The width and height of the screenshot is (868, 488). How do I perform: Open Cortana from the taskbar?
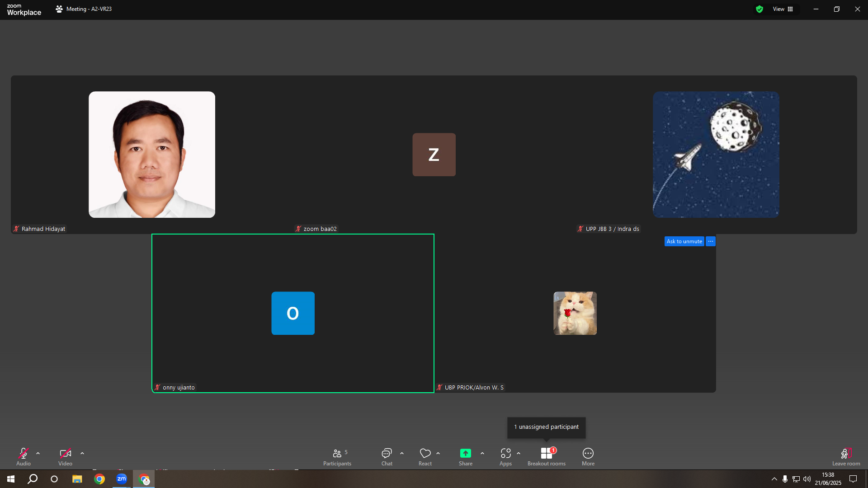coord(54,479)
